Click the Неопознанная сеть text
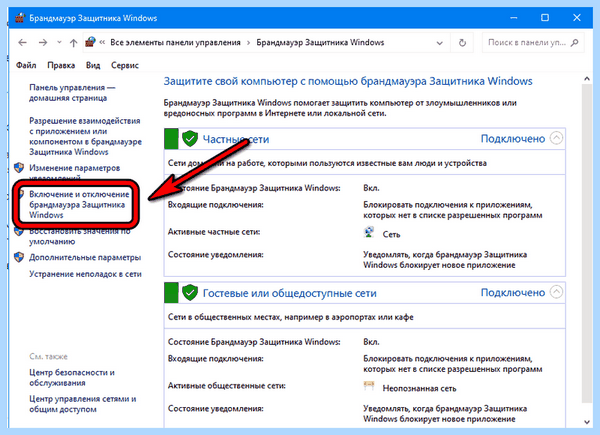Viewport: 600px width, 435px height. coord(419,388)
